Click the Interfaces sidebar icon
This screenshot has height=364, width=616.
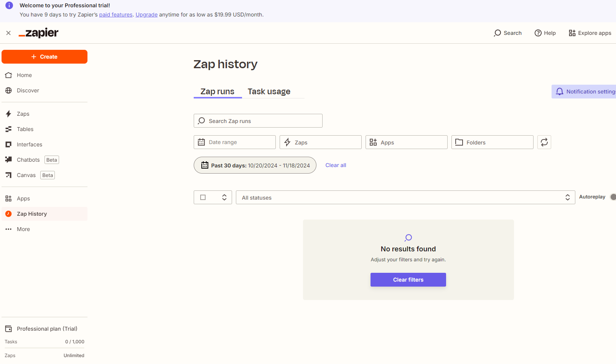8,144
